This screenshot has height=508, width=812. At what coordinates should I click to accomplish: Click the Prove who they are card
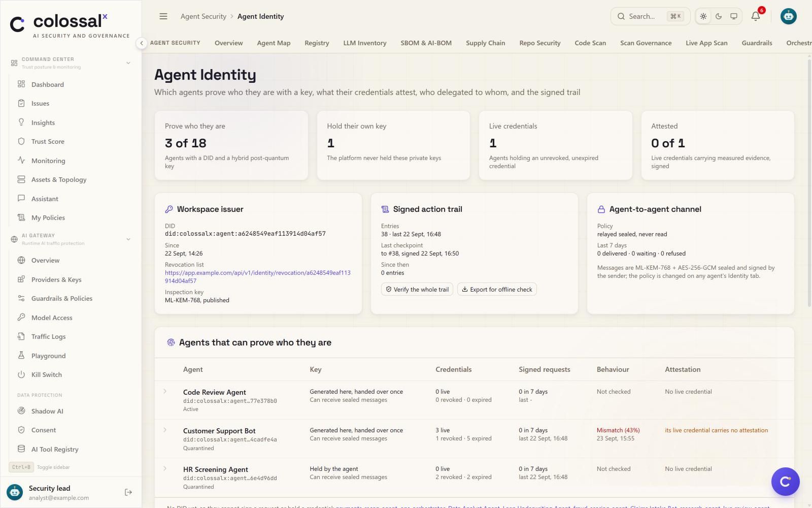pyautogui.click(x=231, y=145)
